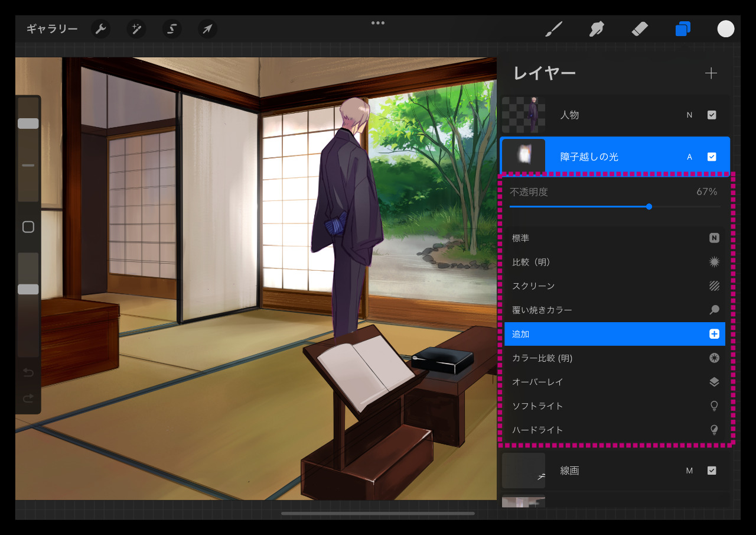Image resolution: width=756 pixels, height=535 pixels.
Task: Click the bulb icon beside ハードライト
Action: 714,430
